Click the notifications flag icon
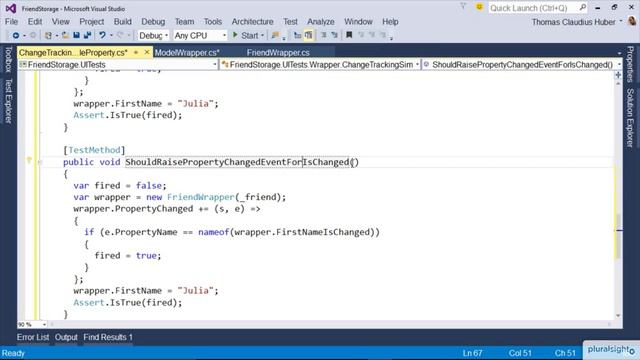 click(x=463, y=7)
